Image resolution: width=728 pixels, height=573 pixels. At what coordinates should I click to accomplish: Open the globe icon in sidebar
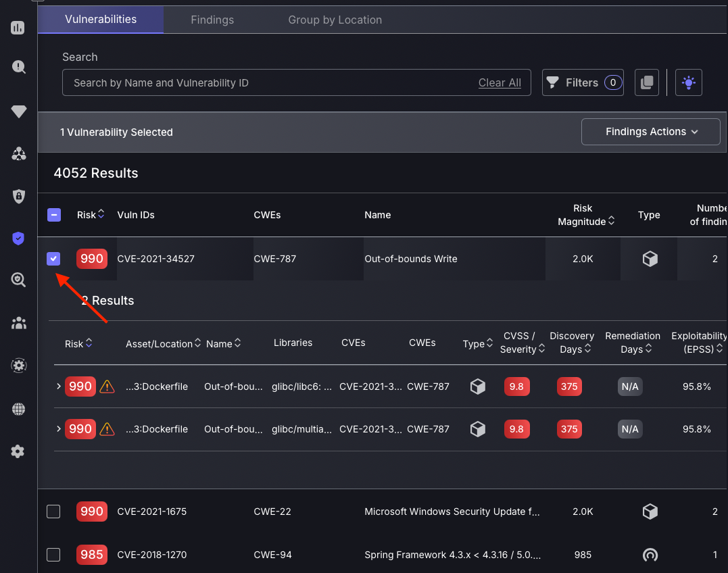coord(18,409)
